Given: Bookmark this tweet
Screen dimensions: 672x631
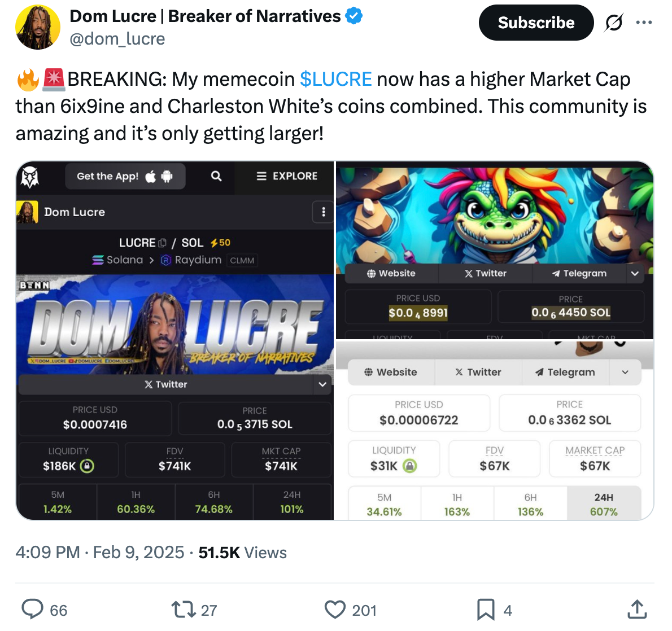Looking at the screenshot, I should [486, 609].
